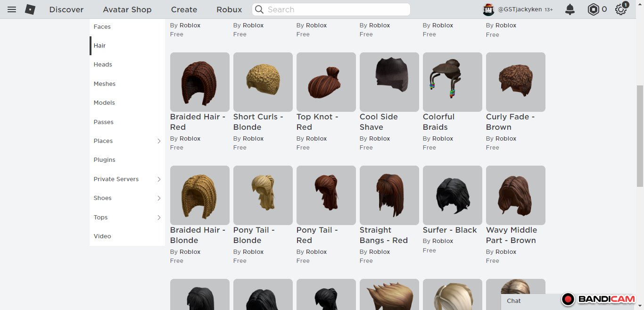Open the Chat panel
Image resolution: width=644 pixels, height=310 pixels.
(514, 301)
